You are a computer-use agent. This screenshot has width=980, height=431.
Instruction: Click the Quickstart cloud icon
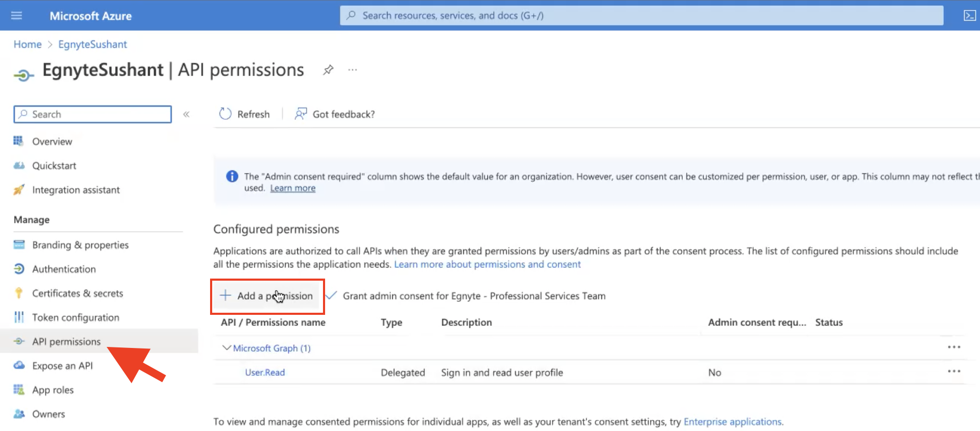(x=19, y=165)
